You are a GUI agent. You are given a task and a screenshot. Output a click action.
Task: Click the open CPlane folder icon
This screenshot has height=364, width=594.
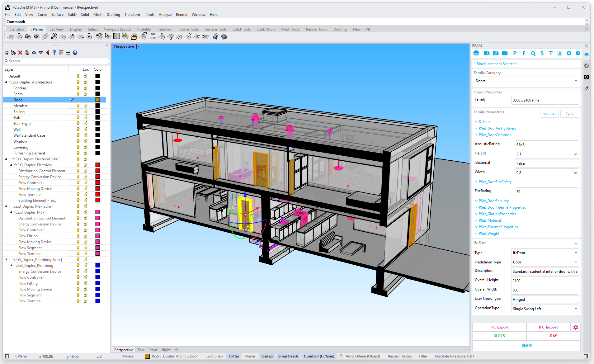(x=134, y=36)
